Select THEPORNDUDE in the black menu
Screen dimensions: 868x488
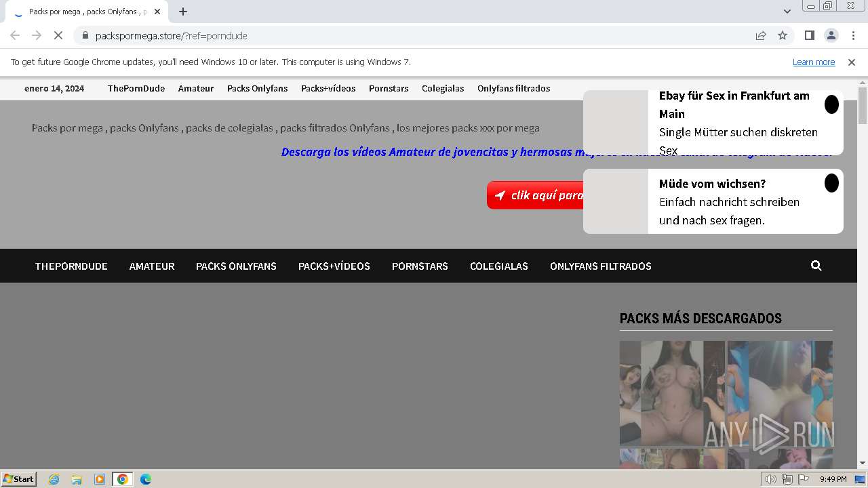click(x=71, y=266)
